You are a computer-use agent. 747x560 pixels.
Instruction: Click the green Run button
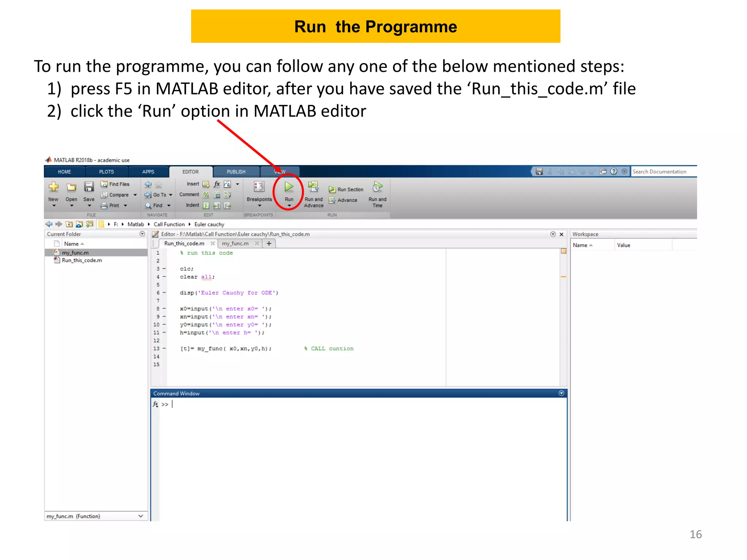point(289,187)
